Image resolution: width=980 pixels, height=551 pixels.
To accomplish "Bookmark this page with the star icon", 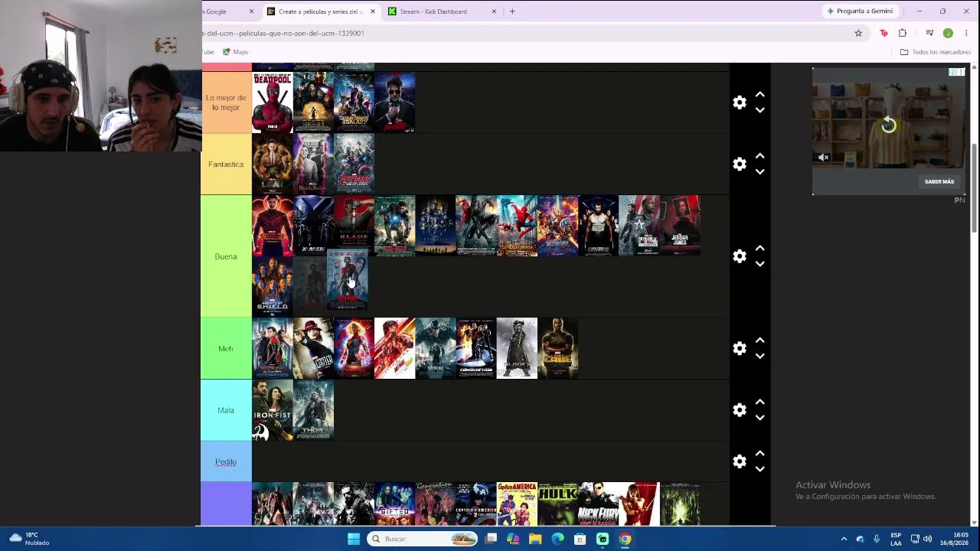I will coord(858,33).
